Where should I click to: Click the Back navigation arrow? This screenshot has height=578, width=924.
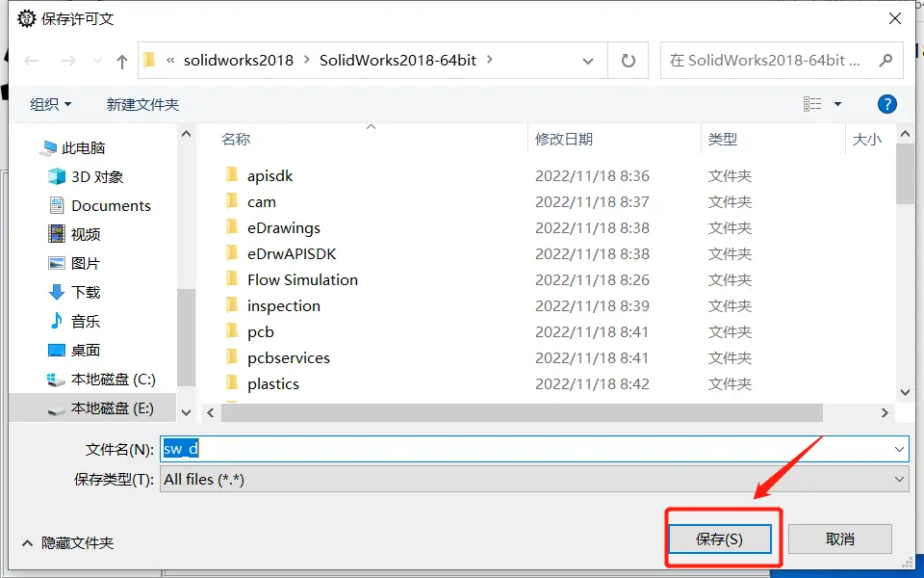(x=31, y=61)
